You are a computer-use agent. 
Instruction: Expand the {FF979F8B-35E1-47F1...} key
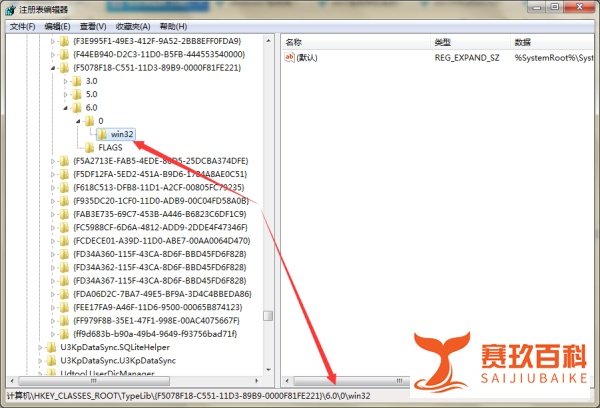pyautogui.click(x=53, y=321)
